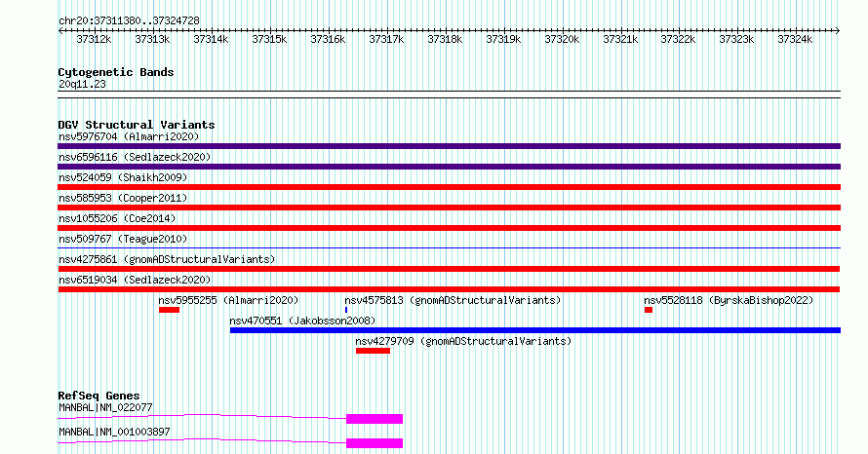The width and height of the screenshot is (868, 454).
Task: Click the nsv470551 (Jakobsson2008) label
Action: [302, 321]
